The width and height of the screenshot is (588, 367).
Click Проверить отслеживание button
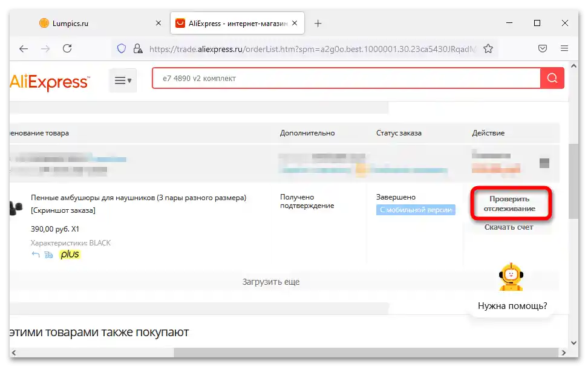[511, 204]
